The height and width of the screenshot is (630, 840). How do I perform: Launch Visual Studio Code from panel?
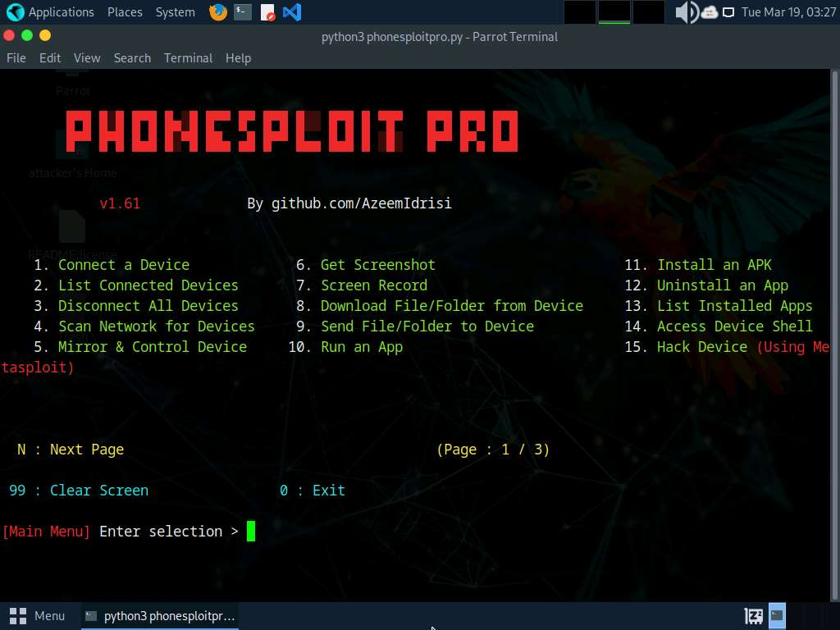[292, 11]
